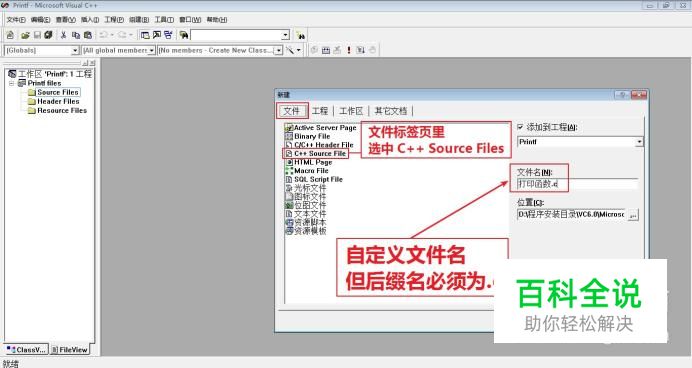Click the 文件名 input field
The image size is (692, 368).
(x=577, y=184)
